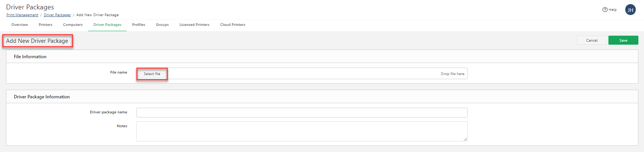Open the Profiles tab
The width and height of the screenshot is (644, 152).
pos(139,25)
